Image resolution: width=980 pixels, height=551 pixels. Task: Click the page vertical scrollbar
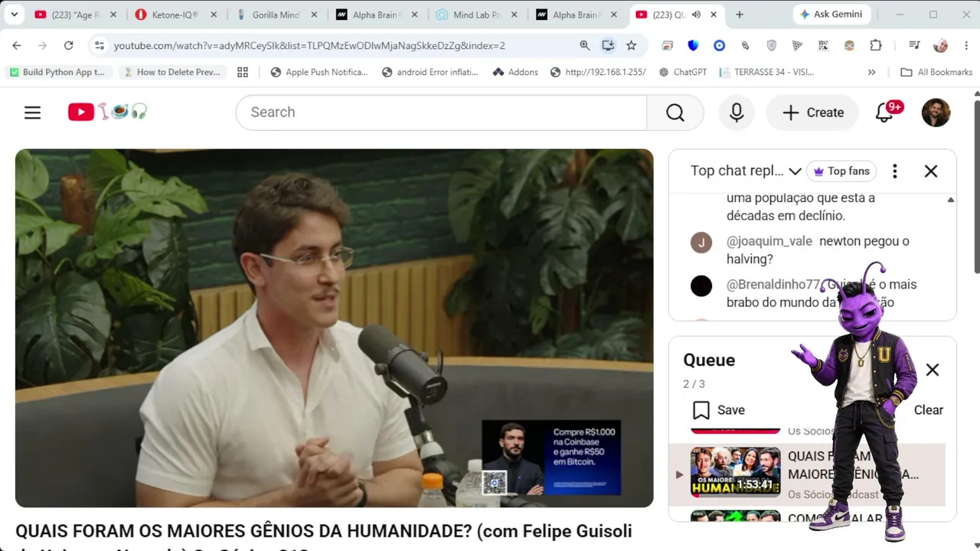(x=975, y=186)
